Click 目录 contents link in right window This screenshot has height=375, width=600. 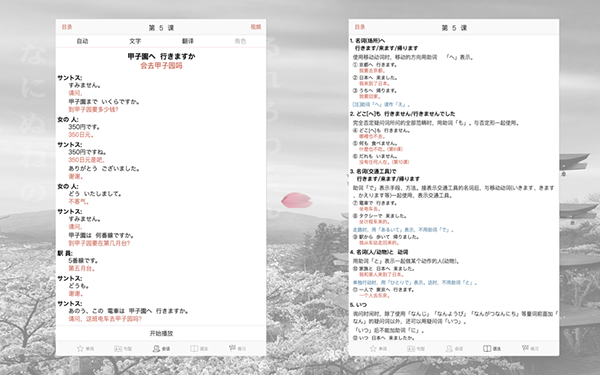pyautogui.click(x=360, y=27)
